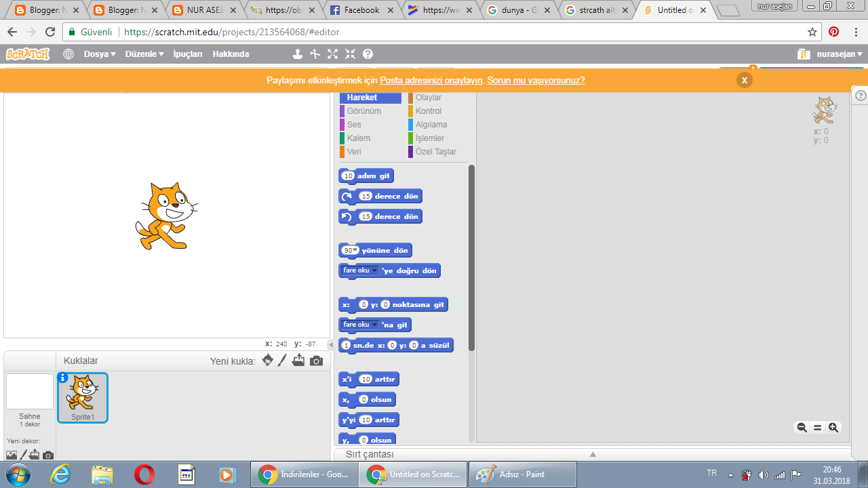Image resolution: width=868 pixels, height=488 pixels.
Task: Click Posta adresinizi onaylayın link
Action: point(431,80)
